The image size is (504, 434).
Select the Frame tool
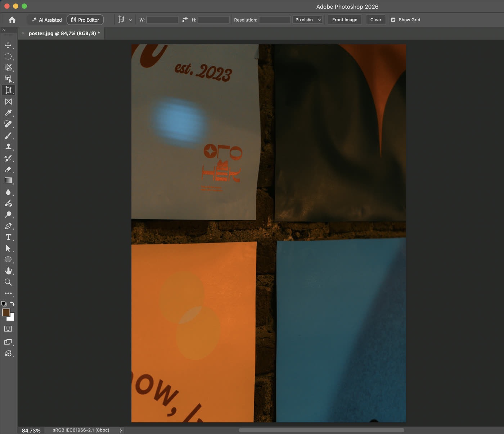pos(8,101)
